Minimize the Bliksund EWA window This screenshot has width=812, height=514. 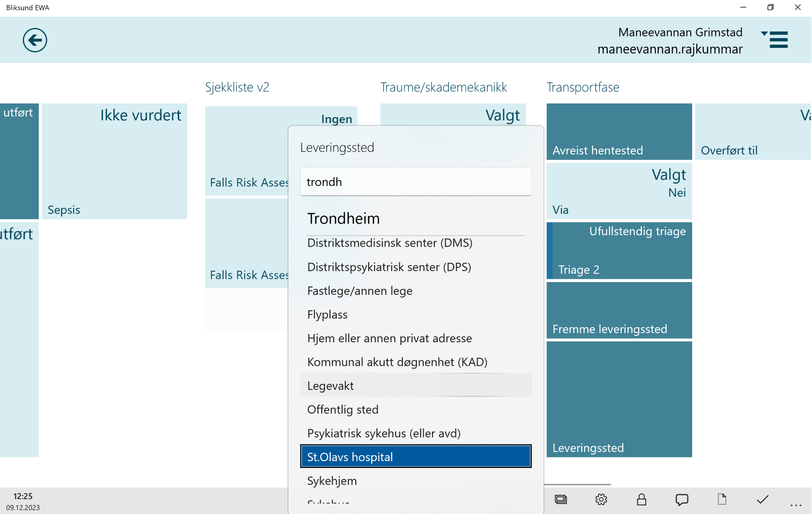(743, 7)
